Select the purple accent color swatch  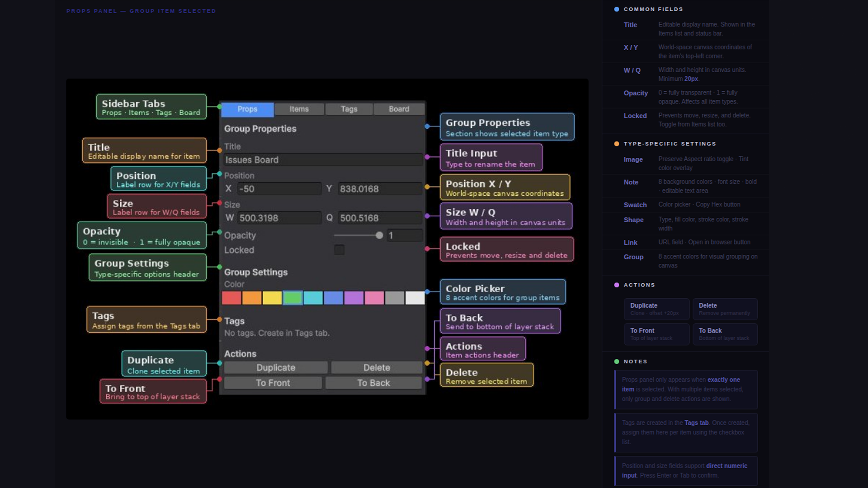[354, 298]
